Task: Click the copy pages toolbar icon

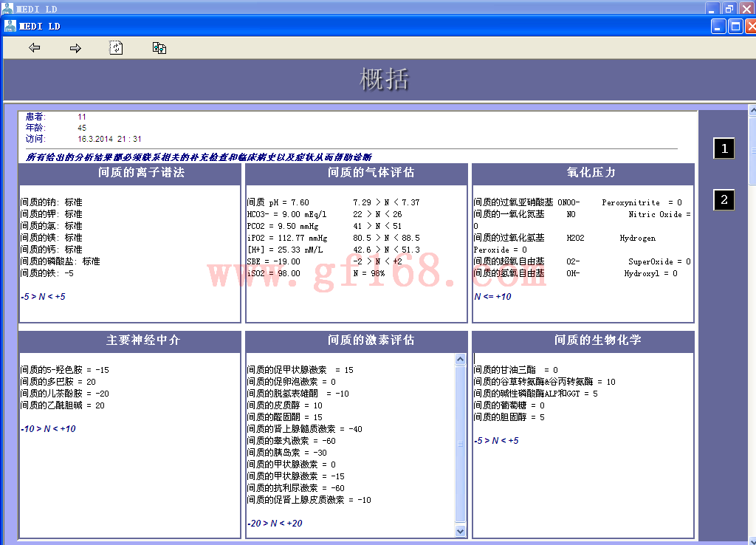Action: tap(159, 48)
